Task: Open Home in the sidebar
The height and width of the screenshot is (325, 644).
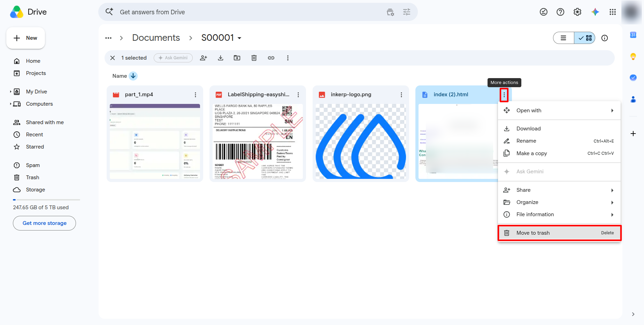Action: (33, 61)
